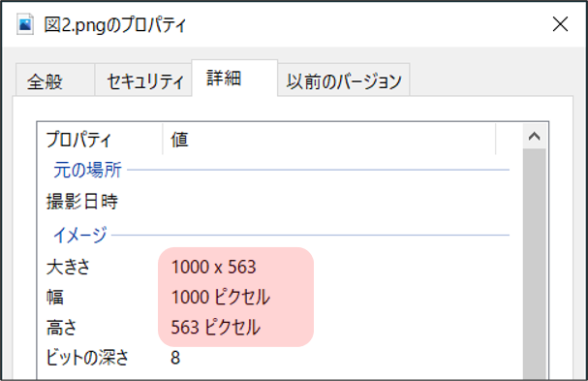Click the scrollbar up arrow
Viewport: 588px width, 381px height.
(534, 137)
